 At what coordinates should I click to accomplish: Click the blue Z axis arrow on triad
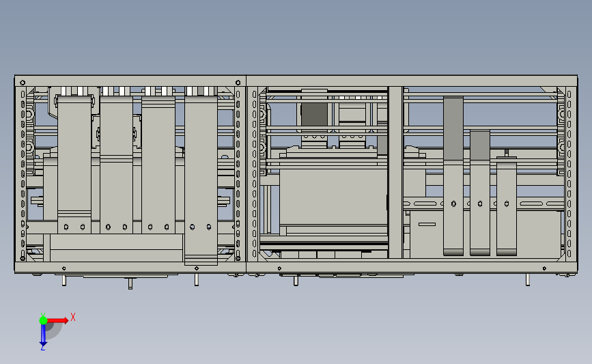[43, 335]
